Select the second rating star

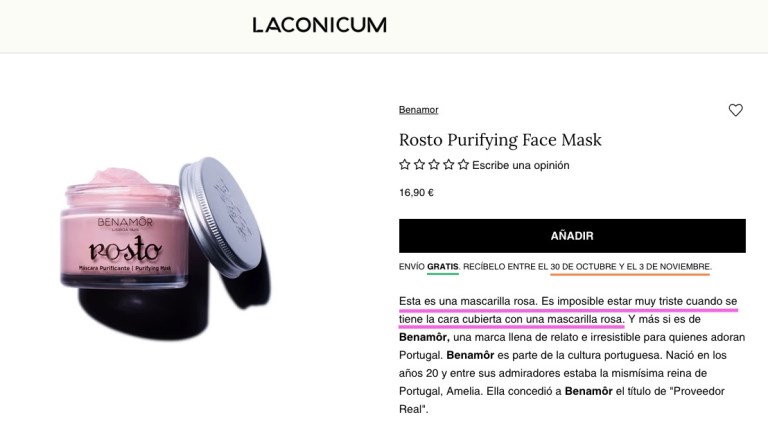click(419, 165)
